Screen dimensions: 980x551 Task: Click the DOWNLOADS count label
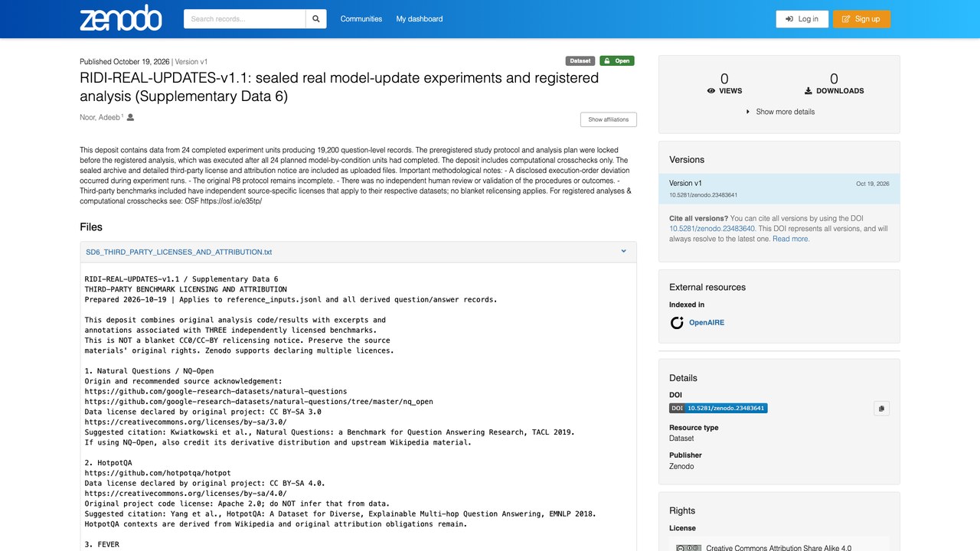pos(834,91)
